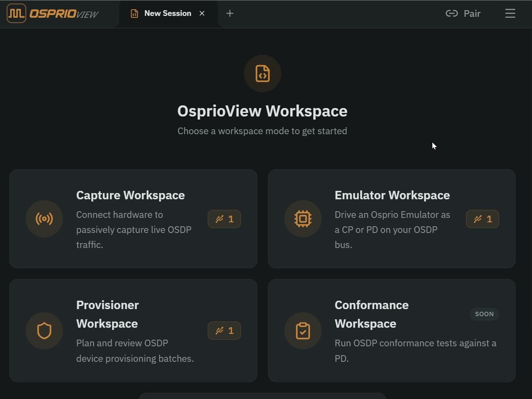The width and height of the screenshot is (532, 399).
Task: Click the chain link icon beside Pair
Action: [451, 14]
